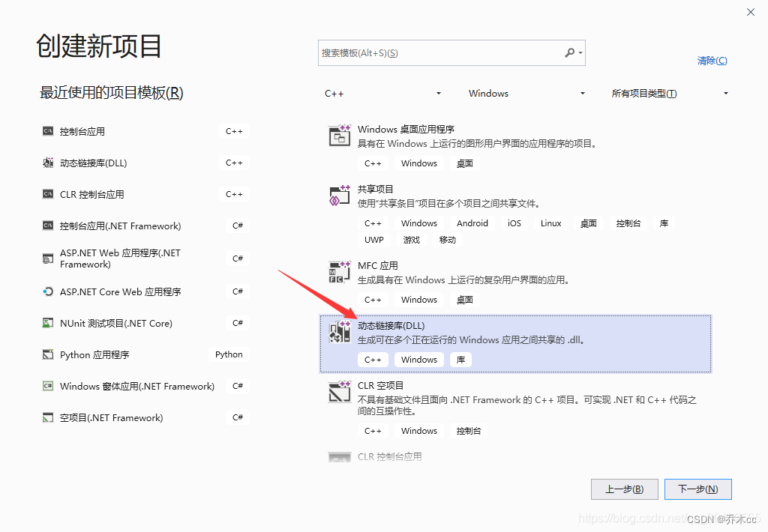
Task: Click the ASP.NET Web 应用程序 icon
Action: (x=47, y=259)
